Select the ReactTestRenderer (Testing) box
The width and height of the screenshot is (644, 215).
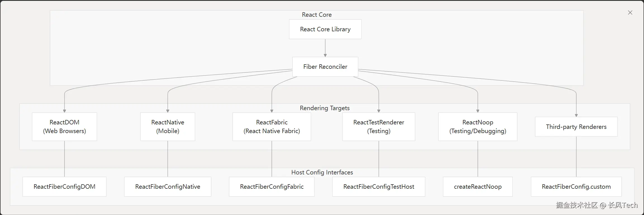click(x=379, y=127)
